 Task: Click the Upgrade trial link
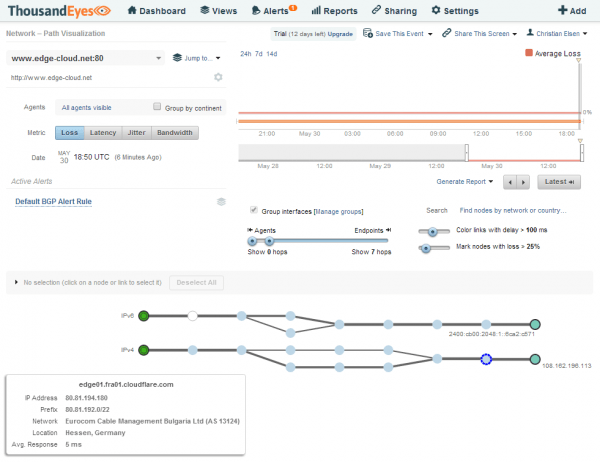pyautogui.click(x=340, y=34)
